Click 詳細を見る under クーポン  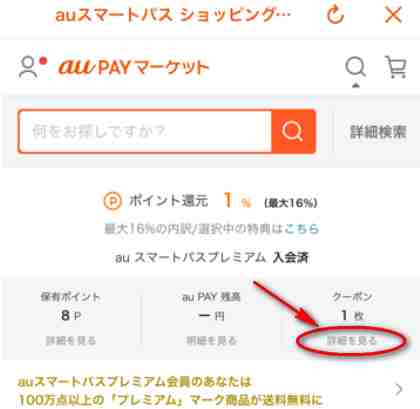[352, 341]
